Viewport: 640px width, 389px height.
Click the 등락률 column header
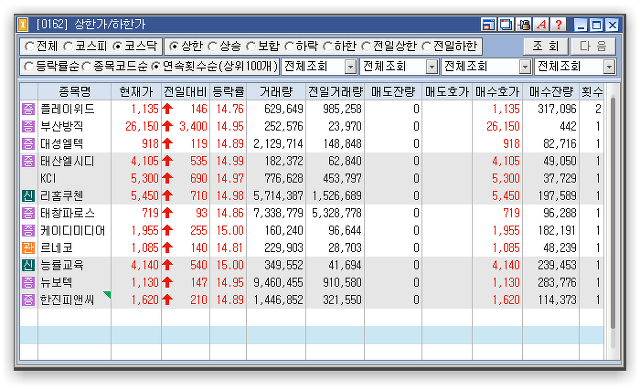228,92
